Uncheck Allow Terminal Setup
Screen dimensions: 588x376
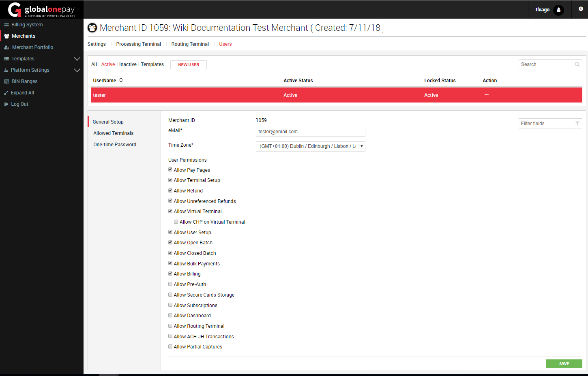[170, 180]
